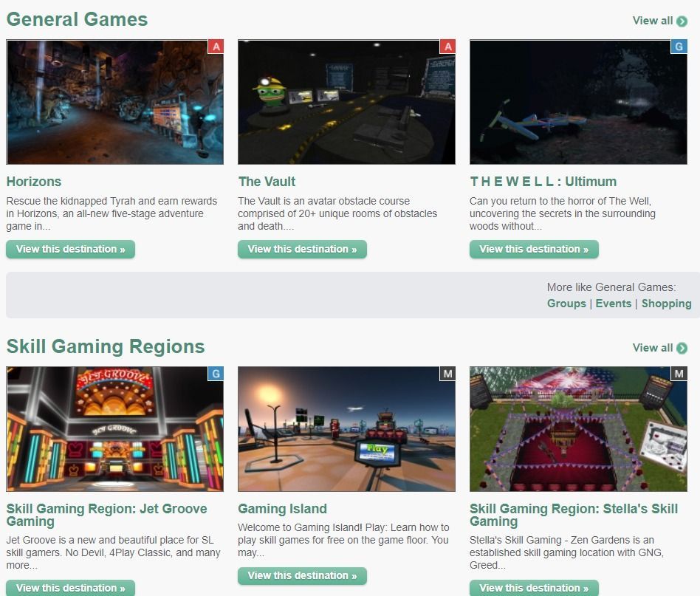Image resolution: width=700 pixels, height=596 pixels.
Task: Go to the Shopping related link
Action: 666,304
